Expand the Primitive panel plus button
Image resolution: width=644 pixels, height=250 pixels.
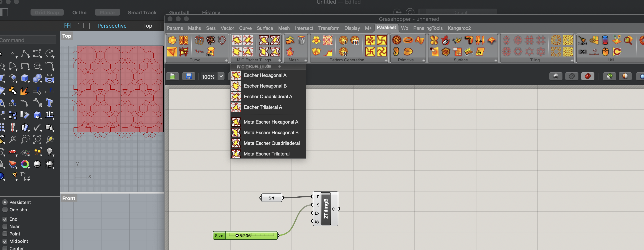(424, 60)
